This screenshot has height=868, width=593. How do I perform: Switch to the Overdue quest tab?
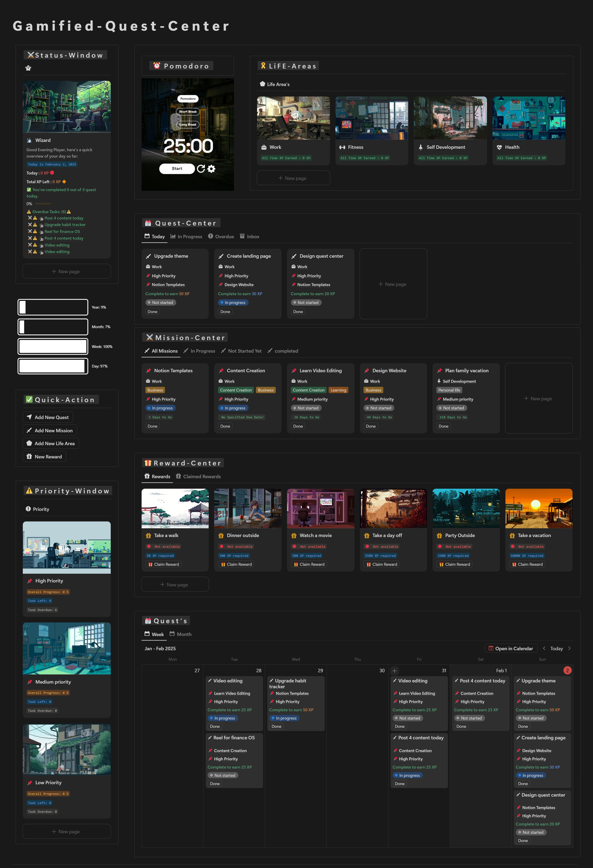point(221,236)
